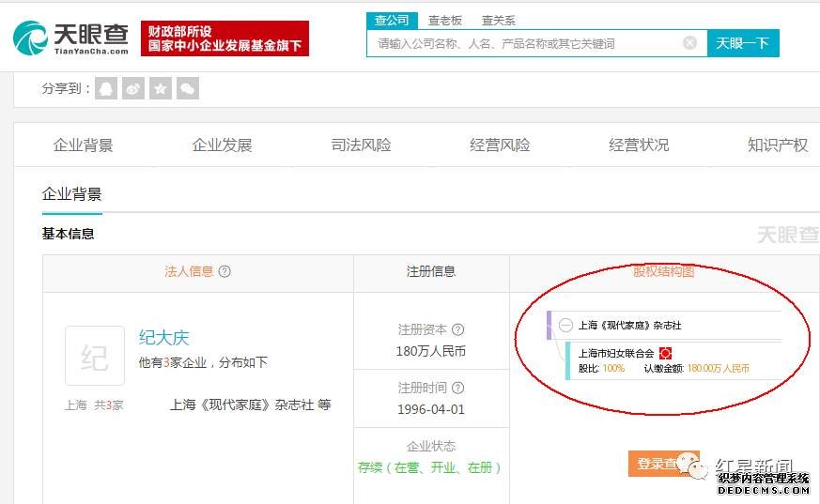The width and height of the screenshot is (820, 504).
Task: Click the 上海《现代家庭》杂志社 等 company link
Action: click(251, 405)
